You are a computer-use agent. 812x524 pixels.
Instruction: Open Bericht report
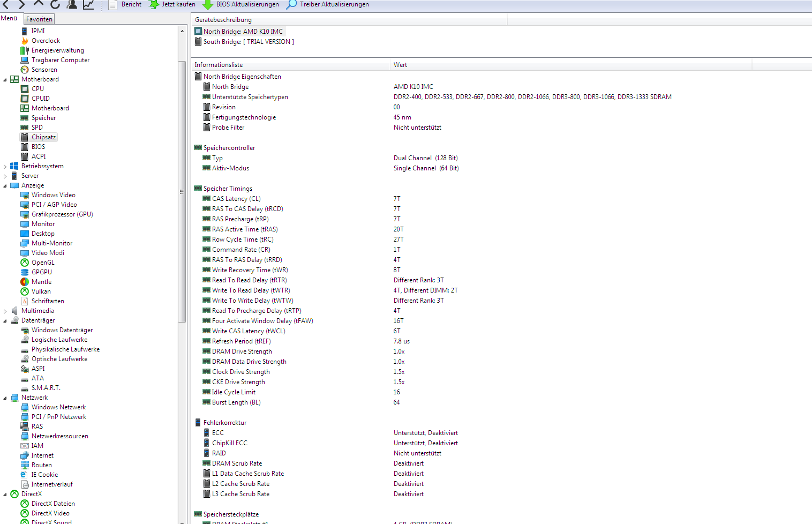(x=125, y=4)
